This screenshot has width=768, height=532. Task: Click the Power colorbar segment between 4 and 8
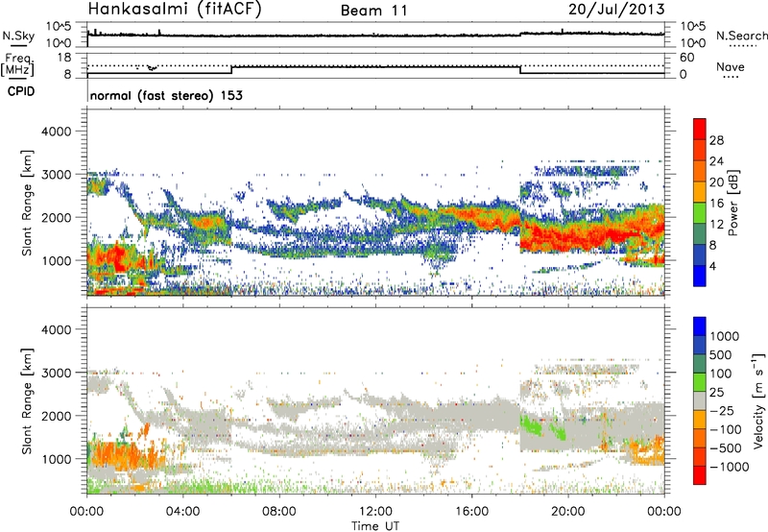click(700, 254)
